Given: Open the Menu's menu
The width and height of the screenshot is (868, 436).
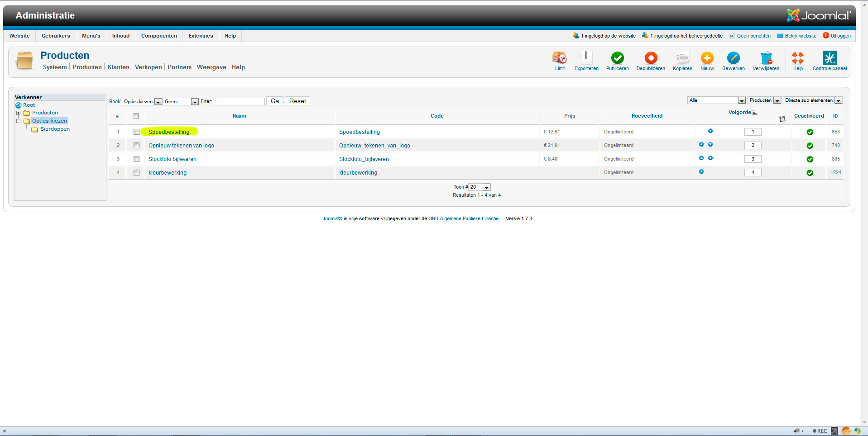Looking at the screenshot, I should point(91,36).
